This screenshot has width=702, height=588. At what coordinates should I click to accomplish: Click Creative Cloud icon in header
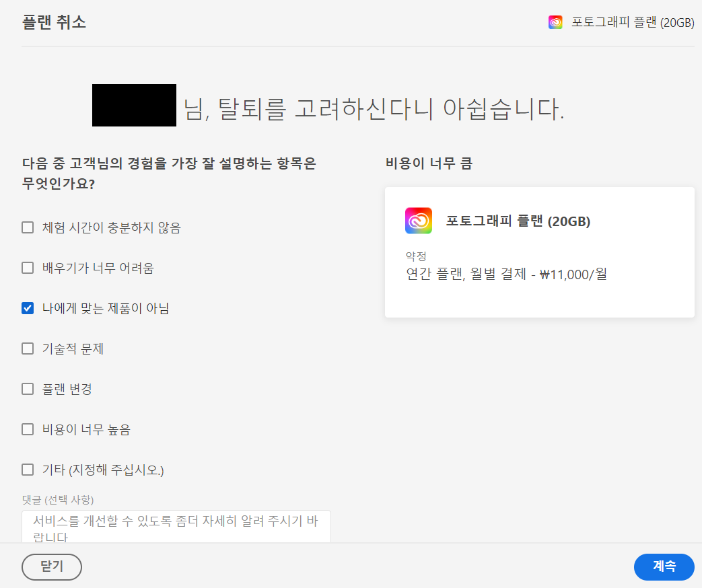pos(555,22)
